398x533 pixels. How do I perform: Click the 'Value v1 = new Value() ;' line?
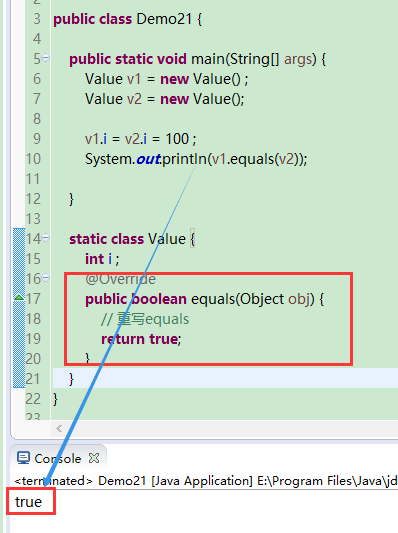(x=167, y=79)
